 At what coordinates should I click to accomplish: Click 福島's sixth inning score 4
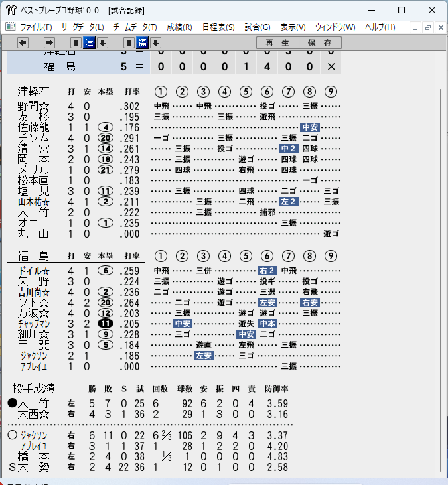pyautogui.click(x=267, y=66)
